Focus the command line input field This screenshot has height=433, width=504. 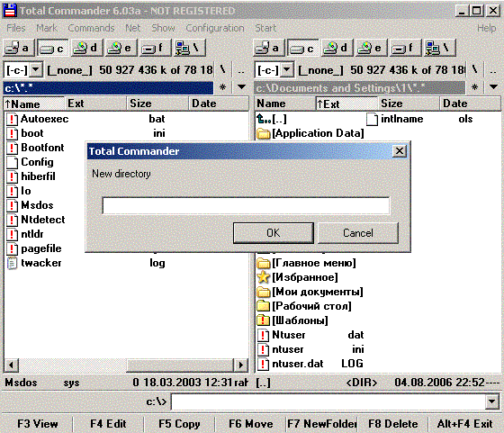click(x=328, y=401)
